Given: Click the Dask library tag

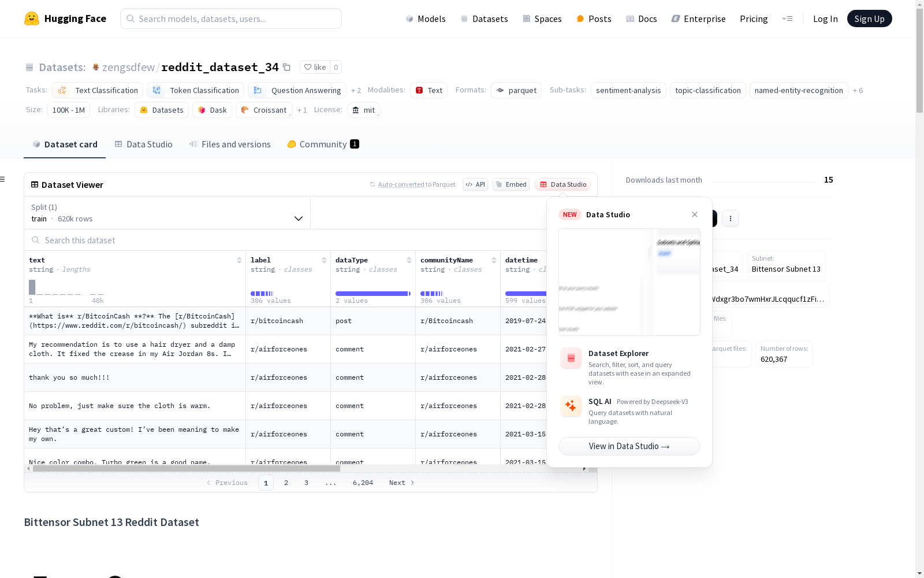Looking at the screenshot, I should 213,110.
